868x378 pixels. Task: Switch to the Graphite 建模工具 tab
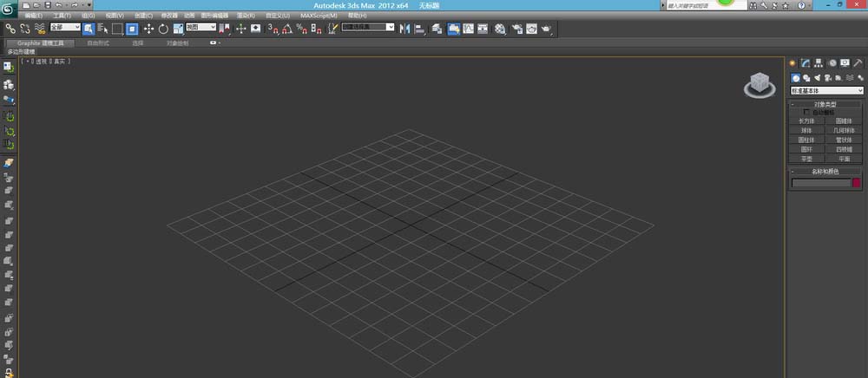coord(41,42)
